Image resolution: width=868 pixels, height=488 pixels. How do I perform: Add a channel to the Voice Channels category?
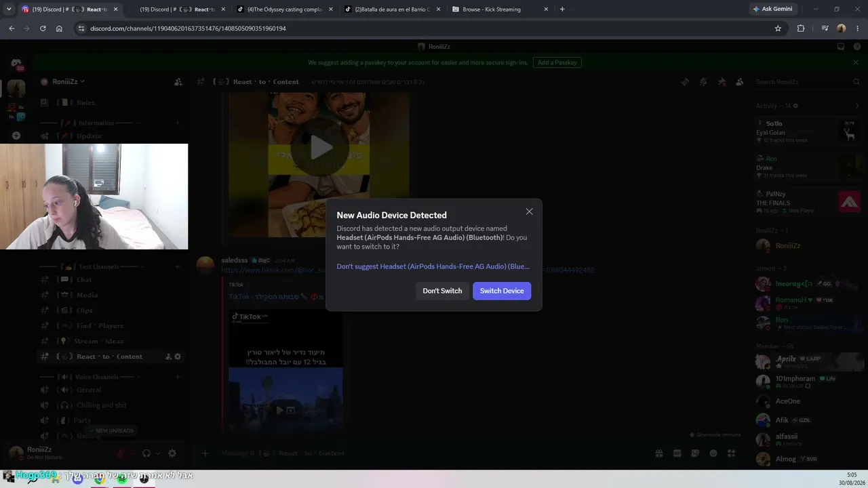(x=178, y=377)
